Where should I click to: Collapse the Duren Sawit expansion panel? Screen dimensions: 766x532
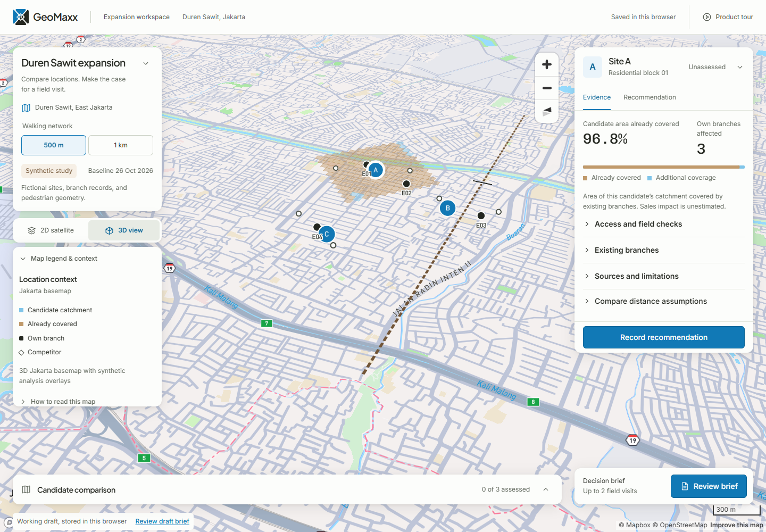[146, 63]
